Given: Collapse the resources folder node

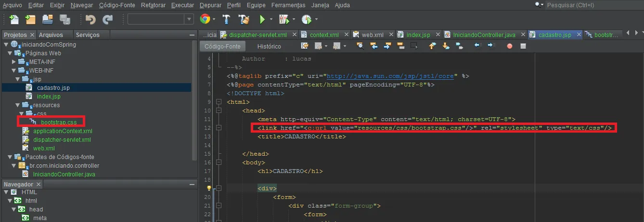Looking at the screenshot, I should pyautogui.click(x=18, y=105).
